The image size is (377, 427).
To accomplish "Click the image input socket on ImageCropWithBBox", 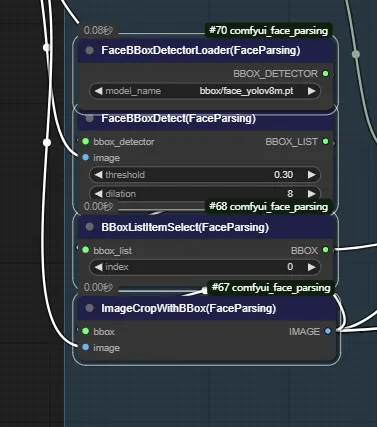I will coord(86,347).
